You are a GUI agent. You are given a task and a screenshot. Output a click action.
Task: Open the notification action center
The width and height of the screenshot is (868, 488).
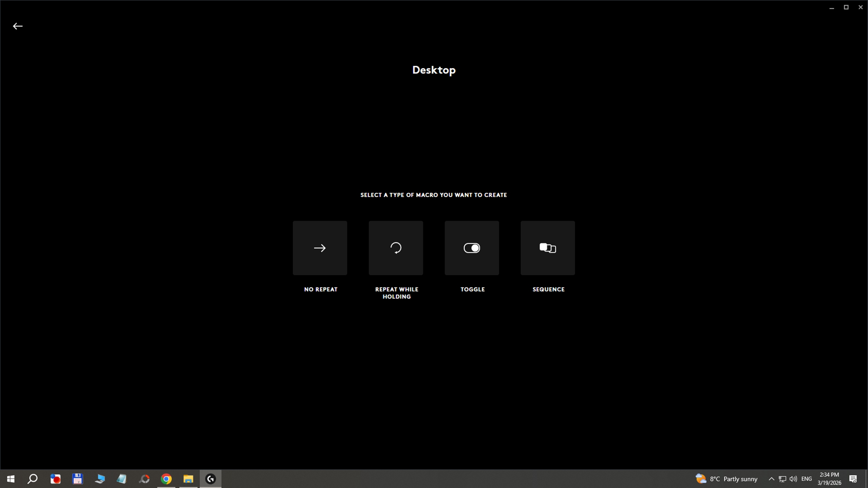(x=853, y=479)
